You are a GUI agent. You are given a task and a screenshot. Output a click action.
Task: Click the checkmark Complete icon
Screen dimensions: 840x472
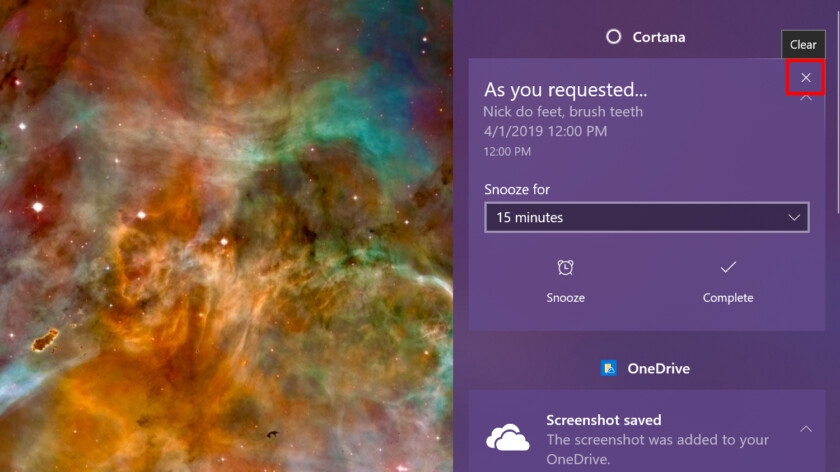pyautogui.click(x=728, y=267)
